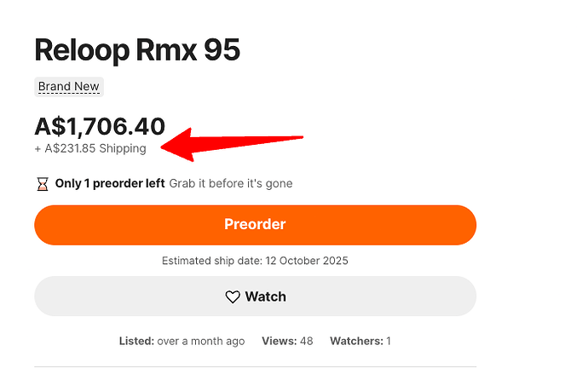Click the red hourglass icon
This screenshot has width=588, height=374.
pyautogui.click(x=43, y=184)
